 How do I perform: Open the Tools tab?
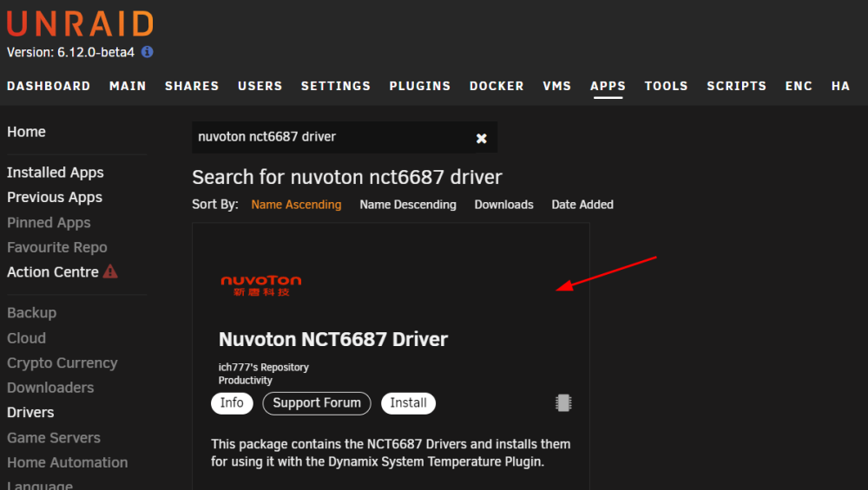click(x=667, y=86)
